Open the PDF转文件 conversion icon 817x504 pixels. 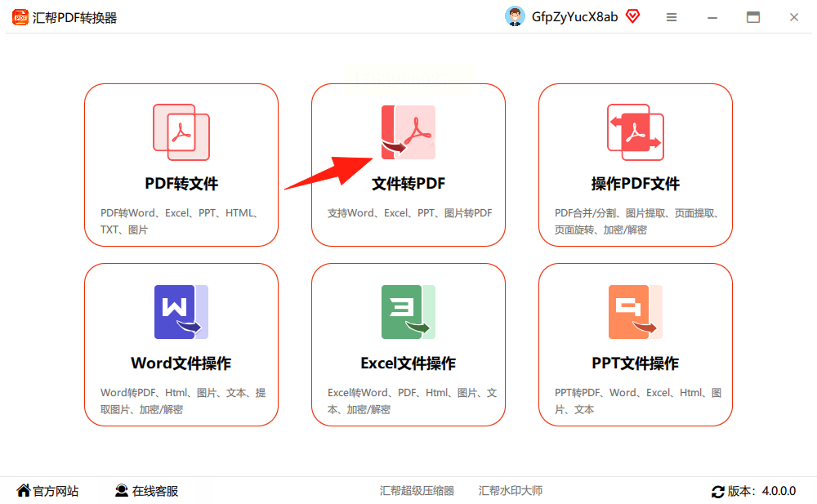(181, 132)
